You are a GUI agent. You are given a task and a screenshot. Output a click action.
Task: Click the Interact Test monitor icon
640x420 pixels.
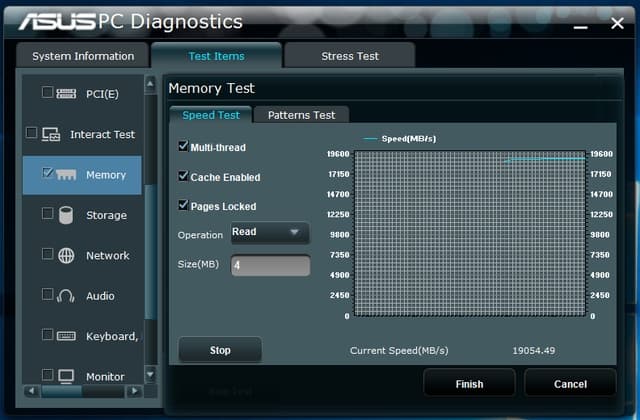point(51,134)
